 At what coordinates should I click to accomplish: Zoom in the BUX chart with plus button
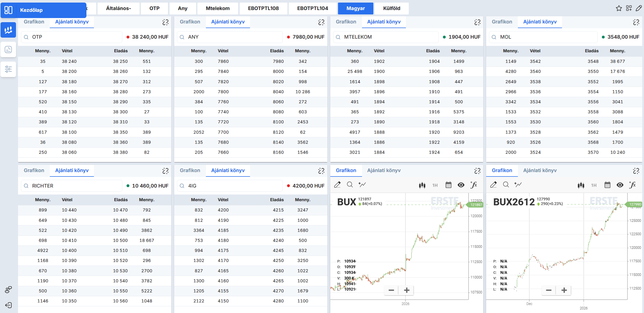click(x=407, y=290)
